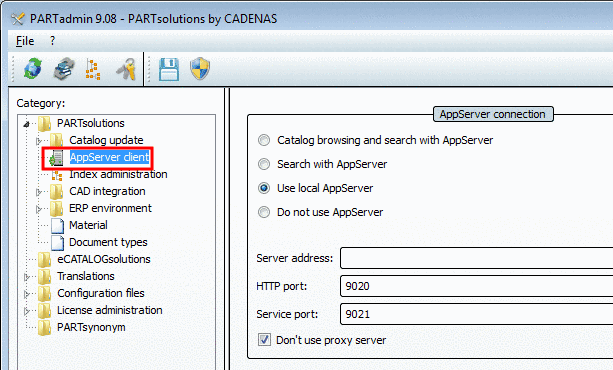
Task: Select PARTsolutions root tree entry
Action: [91, 123]
